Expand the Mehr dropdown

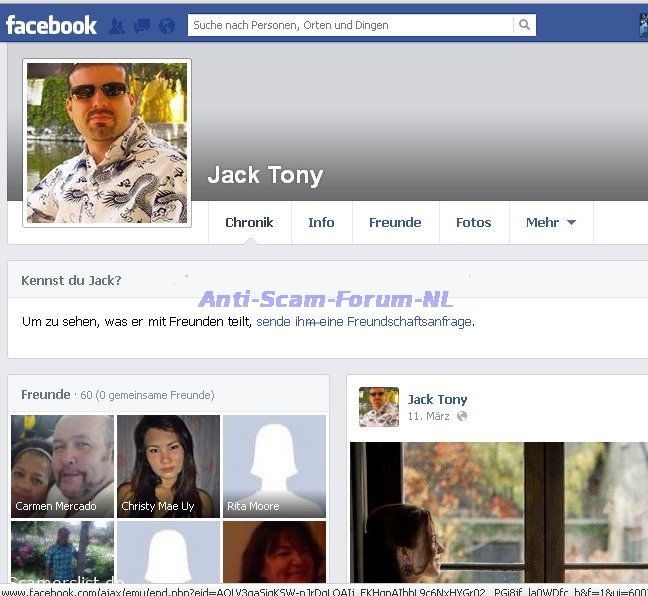tap(550, 222)
